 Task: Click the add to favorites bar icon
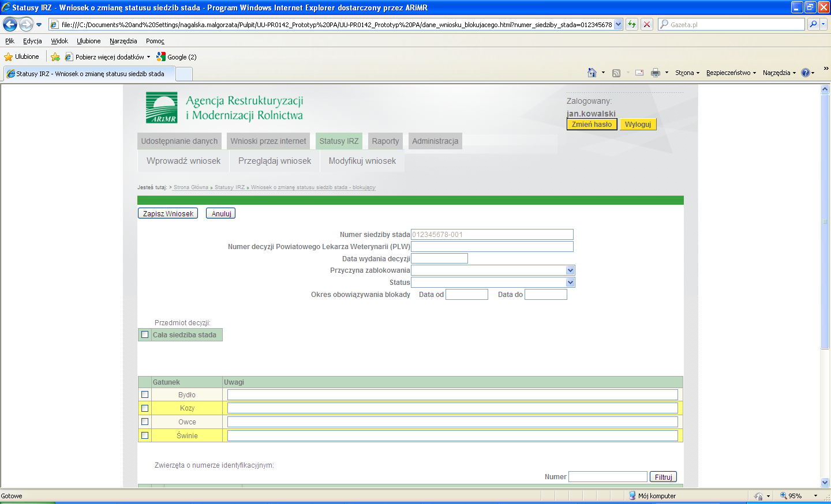point(55,57)
